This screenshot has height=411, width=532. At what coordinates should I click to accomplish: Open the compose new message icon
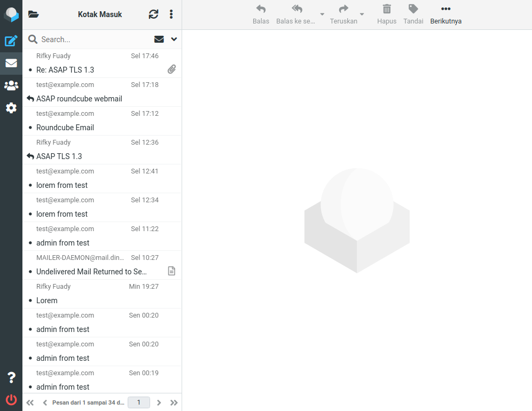11,41
